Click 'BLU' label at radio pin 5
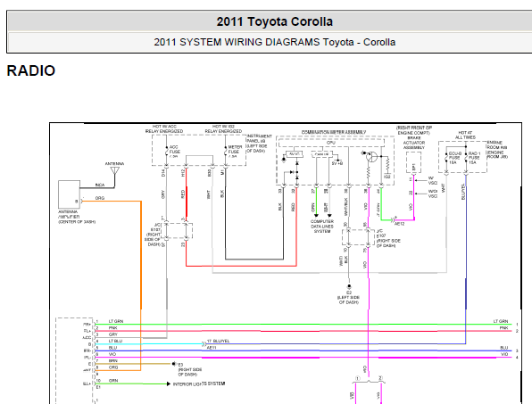Screen dimensions: 532x404 tap(112, 348)
